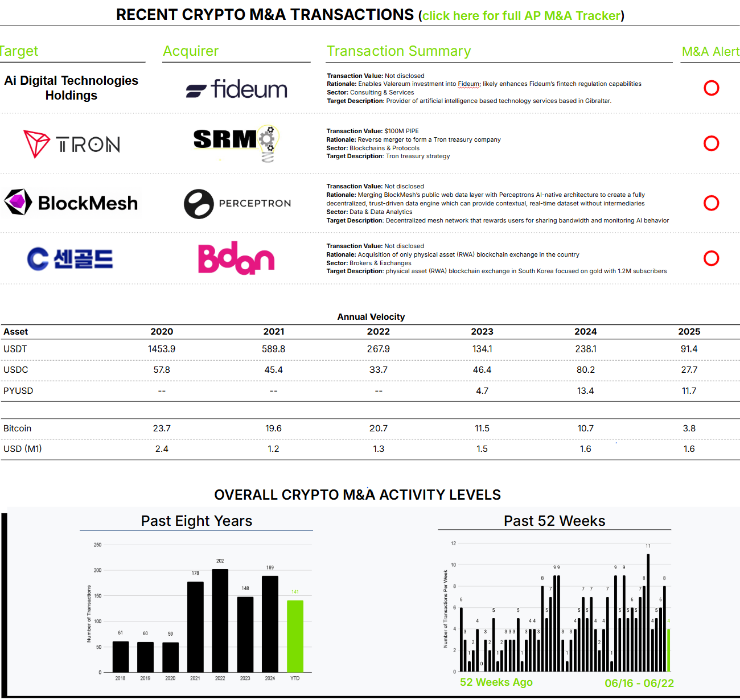Click the Brokers & Exchanges sector line

[369, 263]
